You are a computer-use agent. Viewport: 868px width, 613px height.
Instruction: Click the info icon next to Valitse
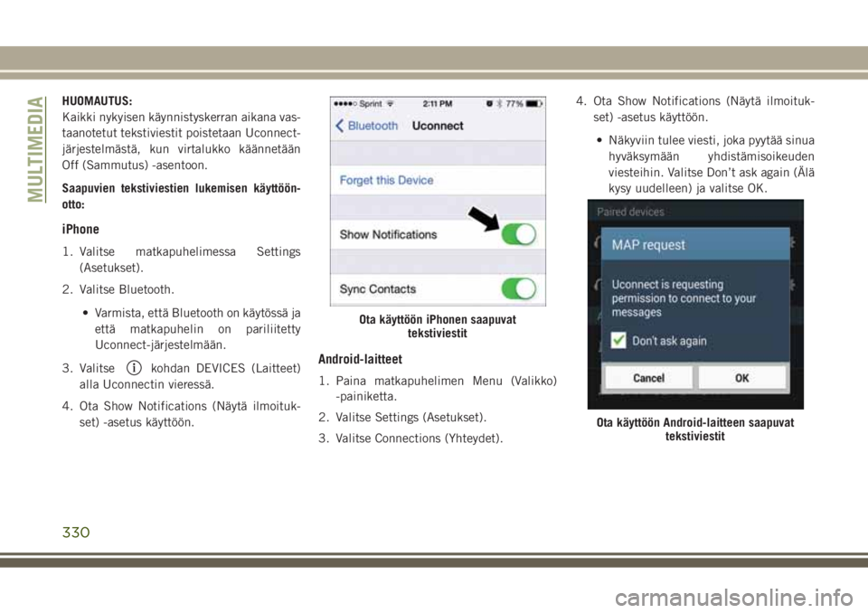(x=134, y=368)
